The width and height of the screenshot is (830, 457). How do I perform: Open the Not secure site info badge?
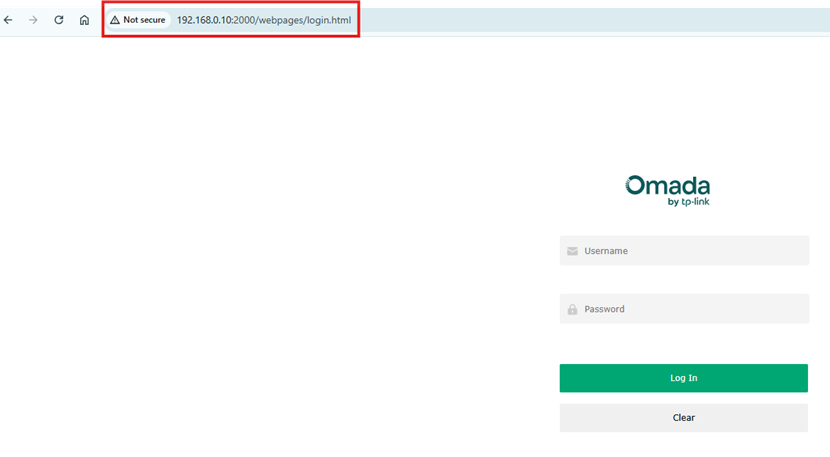138,20
